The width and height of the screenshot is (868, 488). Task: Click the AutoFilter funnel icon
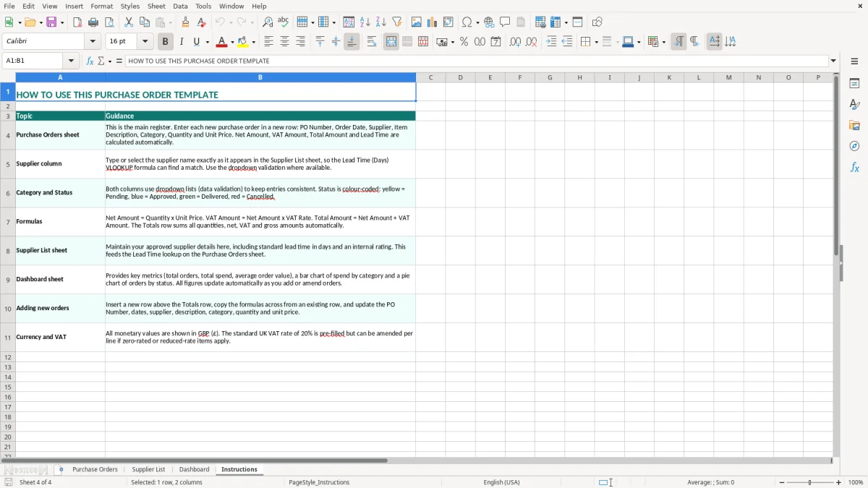coord(397,22)
